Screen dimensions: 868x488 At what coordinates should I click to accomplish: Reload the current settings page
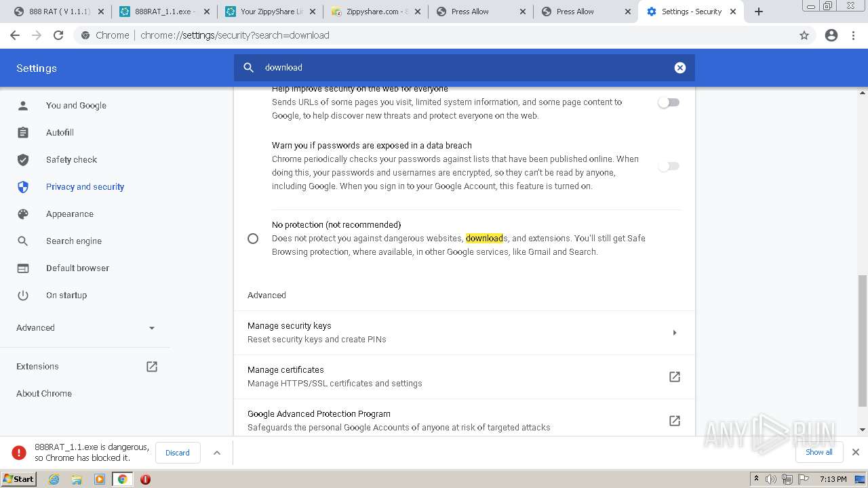(x=58, y=35)
